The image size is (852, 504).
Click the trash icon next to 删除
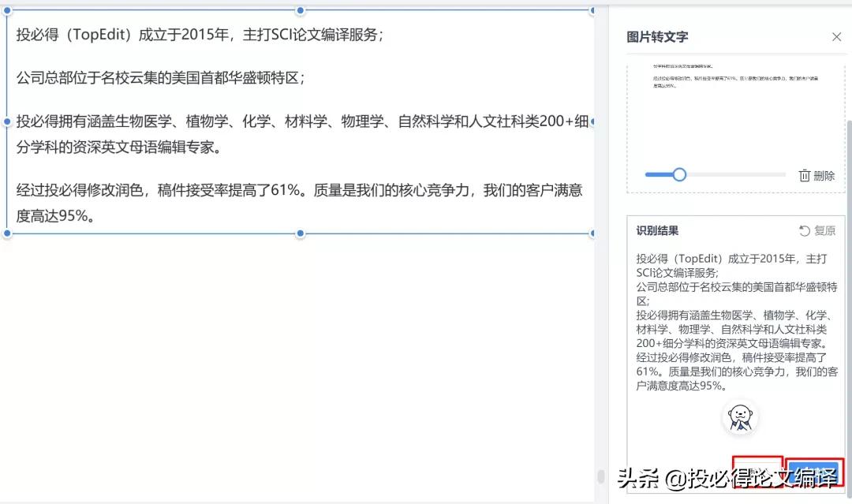(x=804, y=175)
